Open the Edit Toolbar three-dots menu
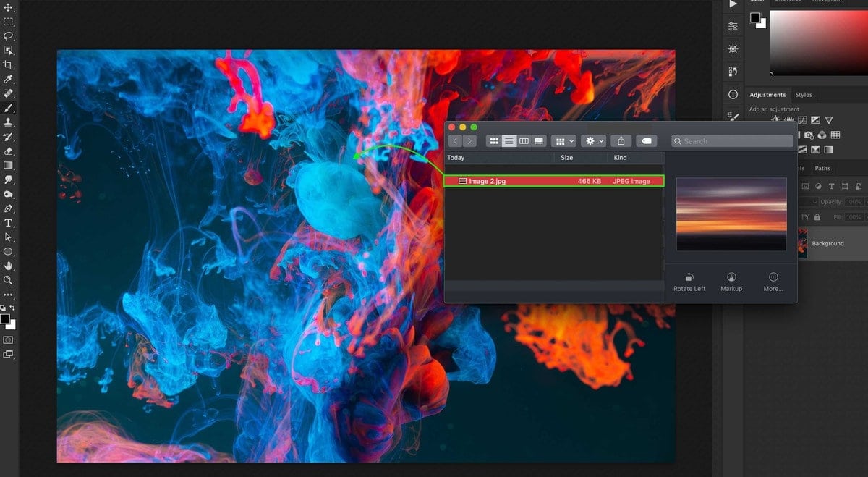 tap(9, 295)
